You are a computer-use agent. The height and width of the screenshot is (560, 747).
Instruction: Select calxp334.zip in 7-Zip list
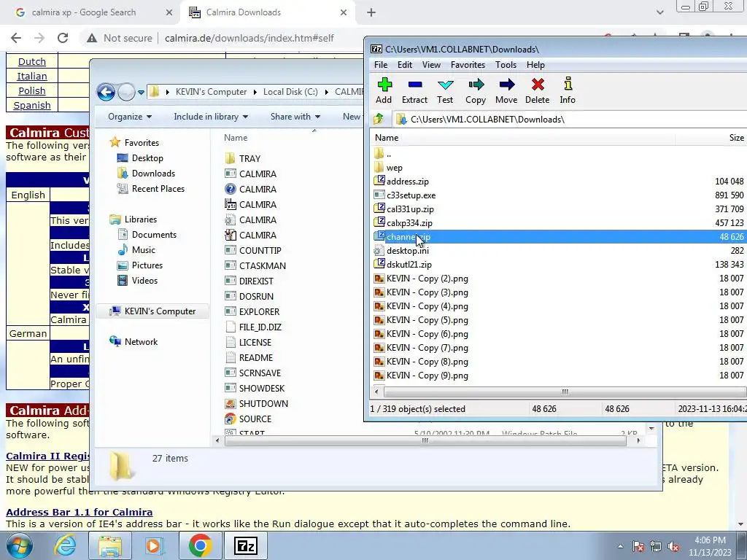pos(409,223)
